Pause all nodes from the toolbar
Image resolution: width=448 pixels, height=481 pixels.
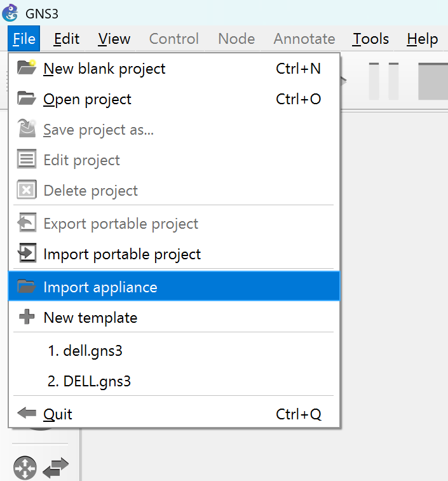point(384,81)
